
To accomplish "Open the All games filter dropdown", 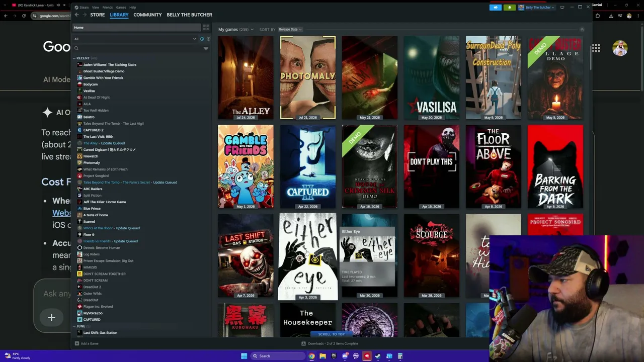I will [135, 39].
